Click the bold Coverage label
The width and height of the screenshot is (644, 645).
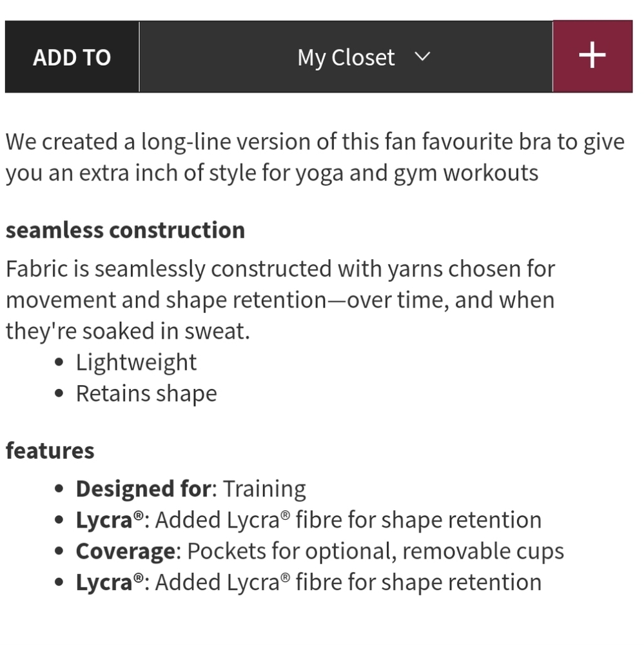pos(126,551)
